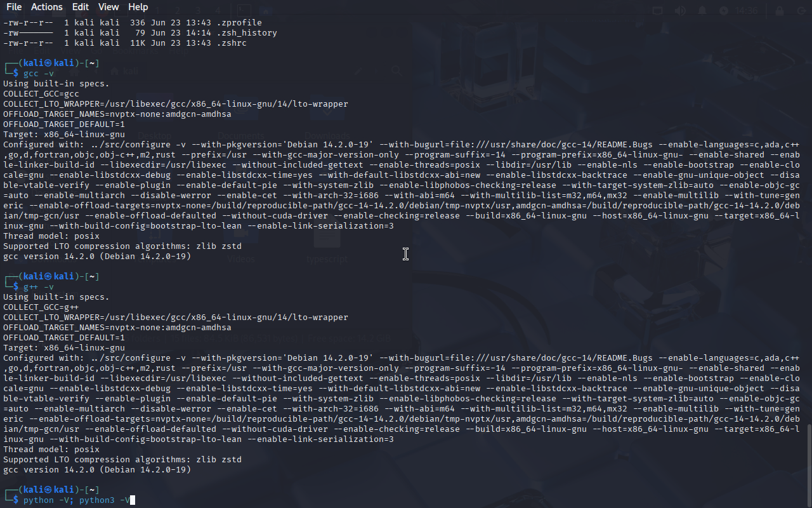Image resolution: width=812 pixels, height=508 pixels.
Task: Open the Edit menu
Action: tap(81, 7)
